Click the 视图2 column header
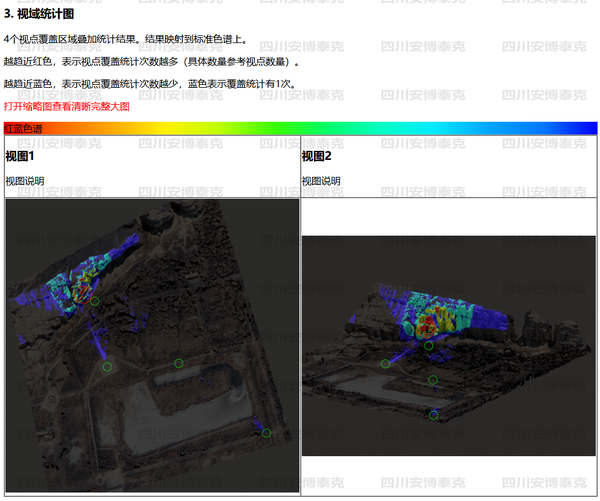 click(317, 156)
